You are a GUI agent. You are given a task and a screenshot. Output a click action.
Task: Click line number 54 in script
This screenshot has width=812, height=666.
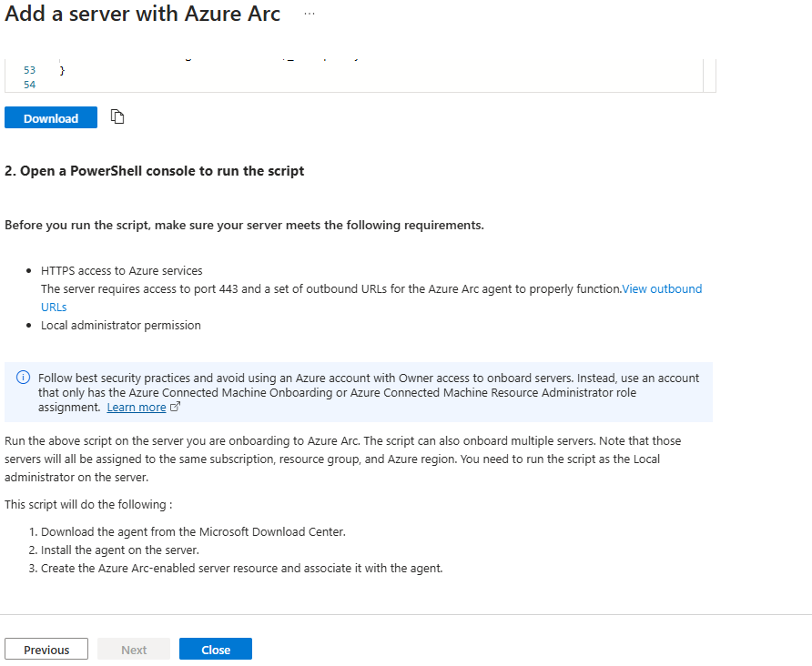tap(29, 85)
